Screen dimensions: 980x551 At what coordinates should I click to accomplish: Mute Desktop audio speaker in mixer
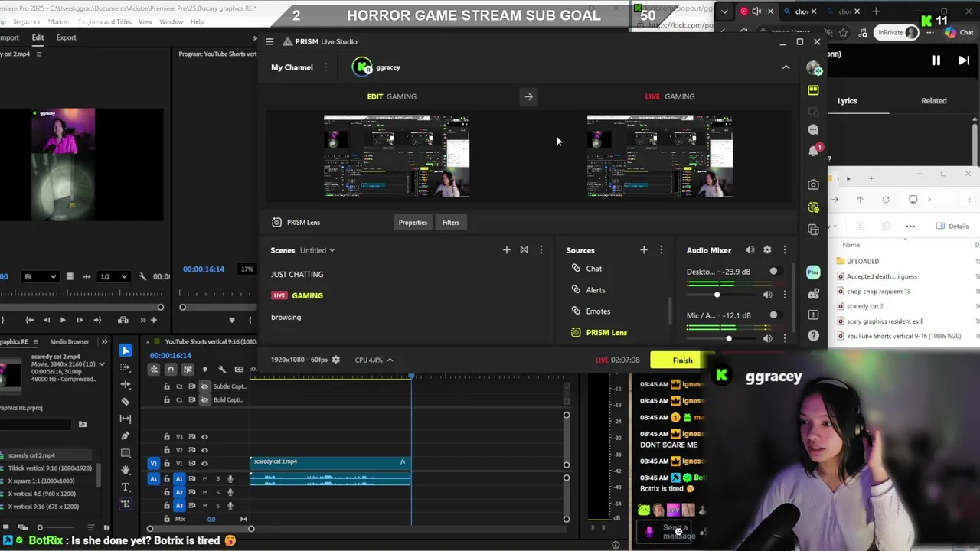point(767,295)
